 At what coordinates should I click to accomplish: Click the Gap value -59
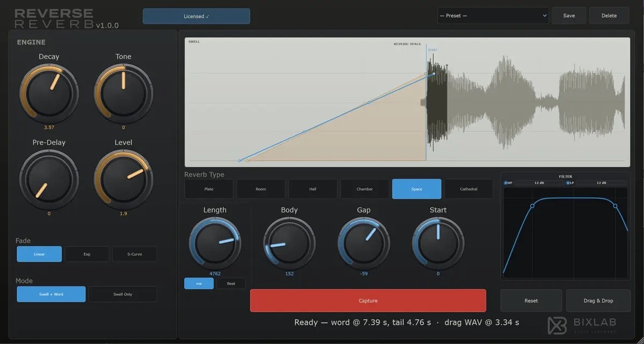tap(364, 274)
